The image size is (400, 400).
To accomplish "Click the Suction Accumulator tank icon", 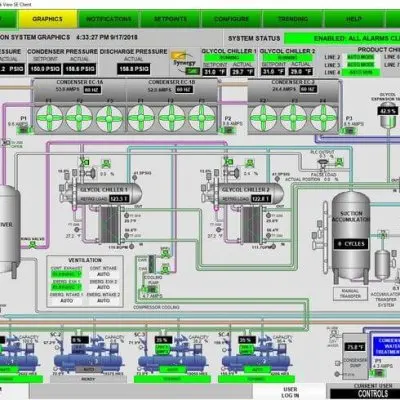I will click(x=351, y=236).
